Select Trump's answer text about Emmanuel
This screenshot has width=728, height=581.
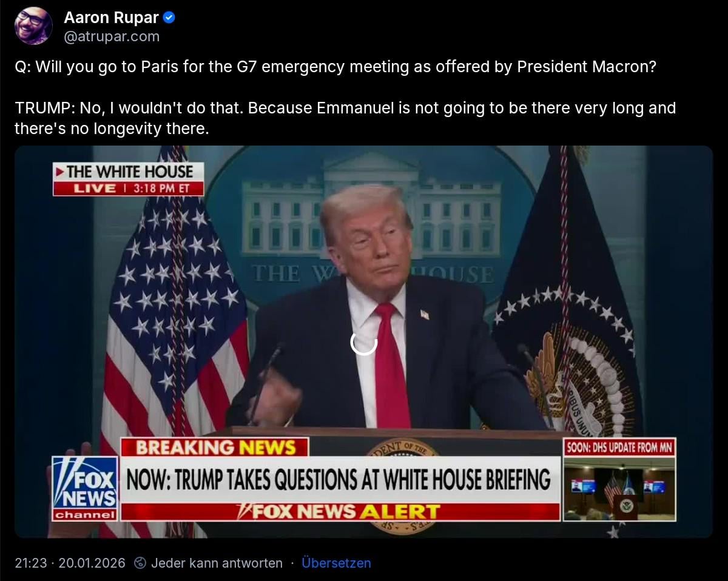[345, 118]
